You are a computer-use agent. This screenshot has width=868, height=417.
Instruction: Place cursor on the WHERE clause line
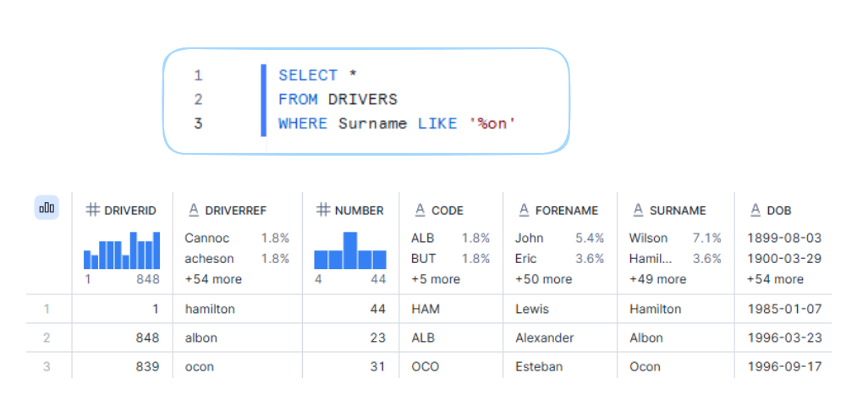tap(398, 123)
